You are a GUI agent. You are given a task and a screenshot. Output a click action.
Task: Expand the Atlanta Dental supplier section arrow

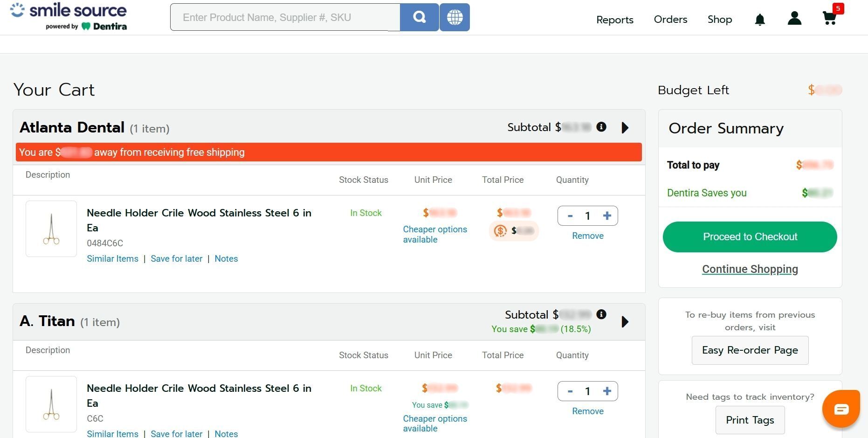click(x=625, y=127)
